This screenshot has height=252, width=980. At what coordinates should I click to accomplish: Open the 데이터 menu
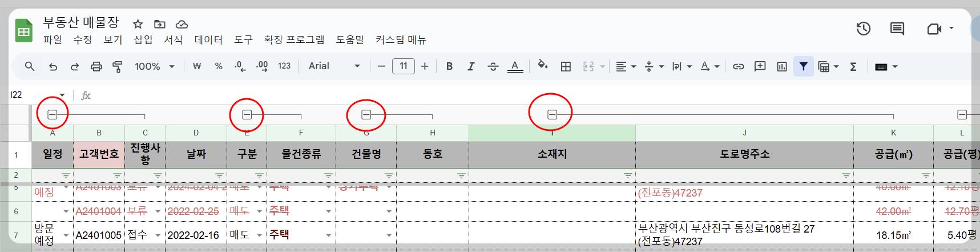[x=208, y=39]
